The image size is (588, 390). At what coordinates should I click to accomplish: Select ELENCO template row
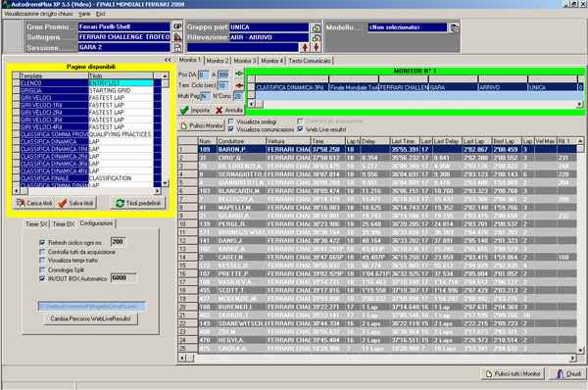[x=86, y=83]
